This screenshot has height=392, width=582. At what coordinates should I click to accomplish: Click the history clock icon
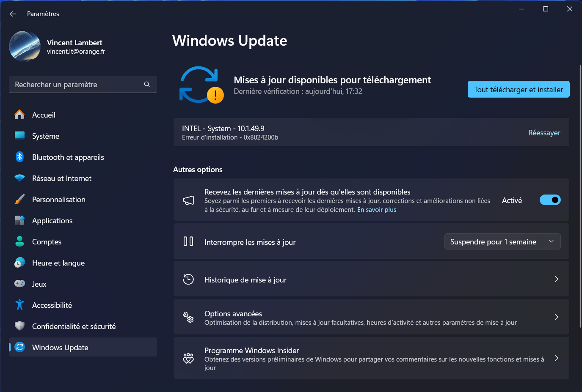point(188,279)
